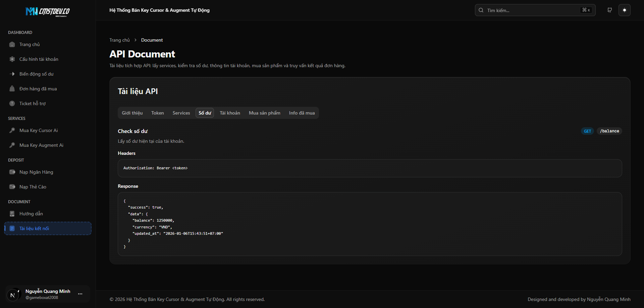Click the Ticket hỗ trợ info icon
Screen dimensions: 644x308
[x=12, y=103]
